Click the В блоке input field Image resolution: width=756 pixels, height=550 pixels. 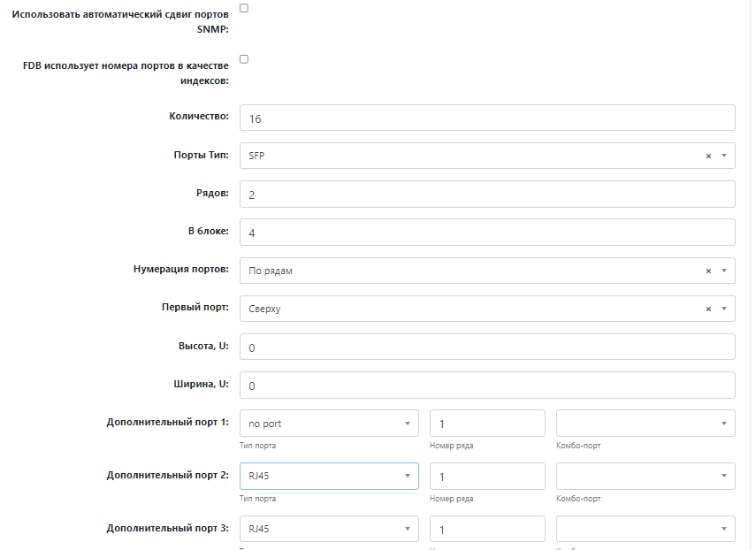click(486, 233)
